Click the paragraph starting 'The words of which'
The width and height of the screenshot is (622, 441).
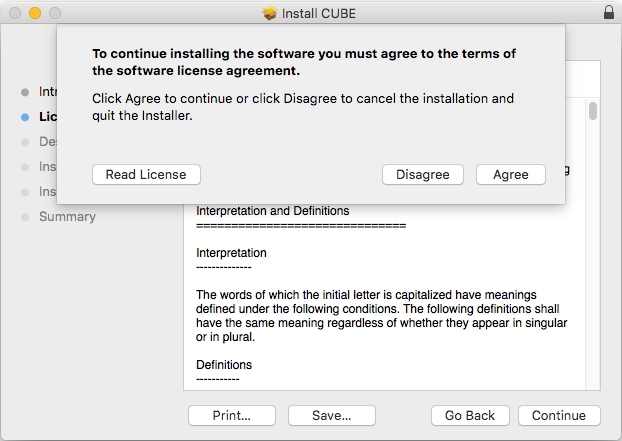382,316
